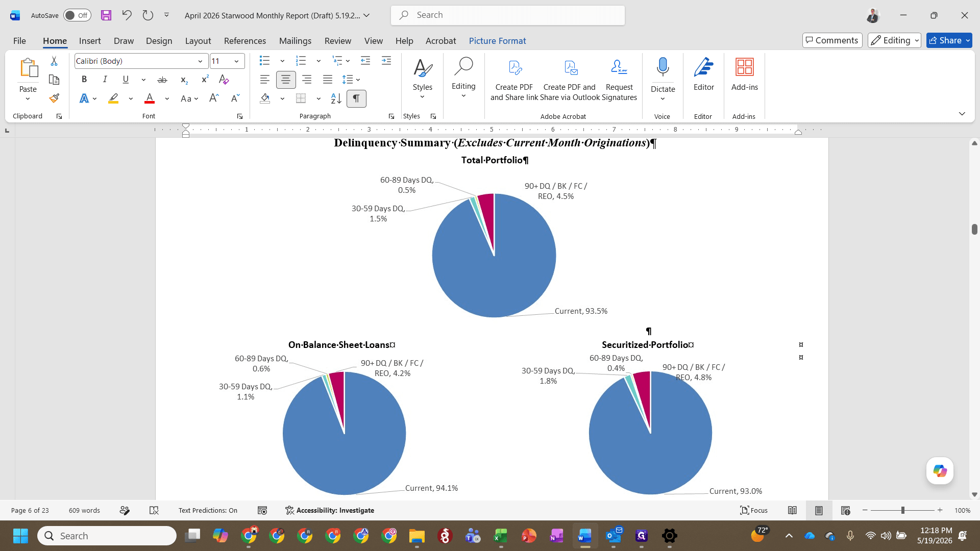
Task: Open the Calibri (Body) font dropdown
Action: (x=200, y=61)
